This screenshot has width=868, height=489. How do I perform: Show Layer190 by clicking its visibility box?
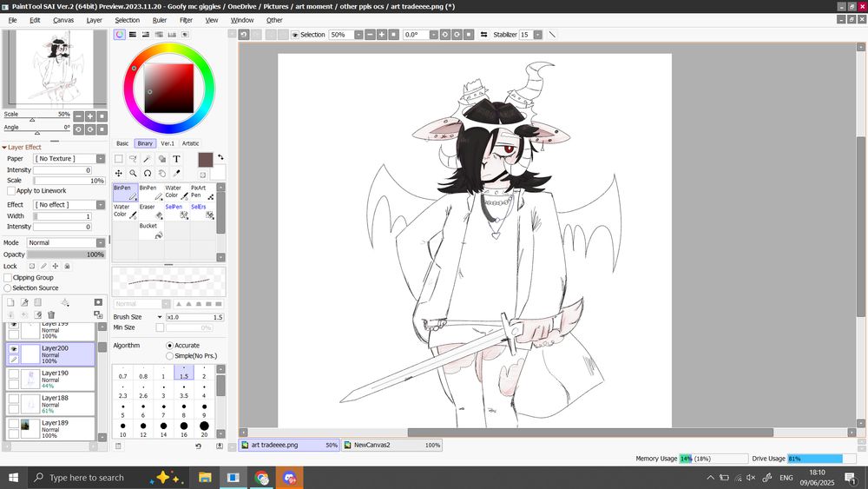(x=14, y=373)
